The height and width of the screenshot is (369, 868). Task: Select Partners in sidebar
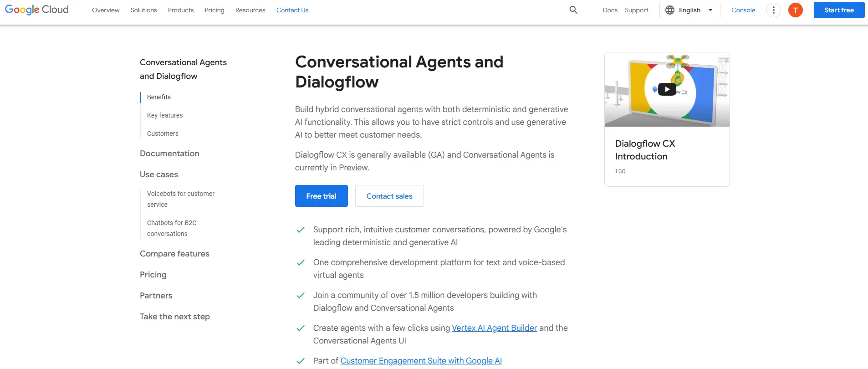coord(156,296)
